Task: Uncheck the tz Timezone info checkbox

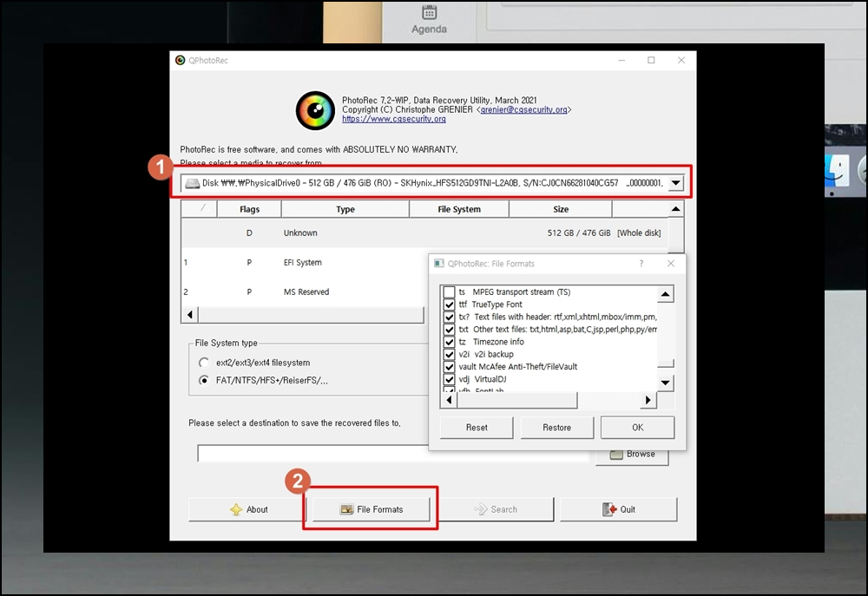Action: [x=449, y=342]
